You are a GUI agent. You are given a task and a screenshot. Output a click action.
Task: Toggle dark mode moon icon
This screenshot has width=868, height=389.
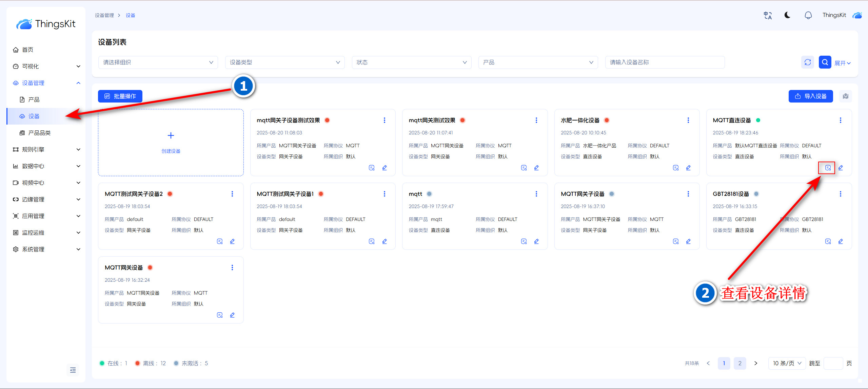788,15
